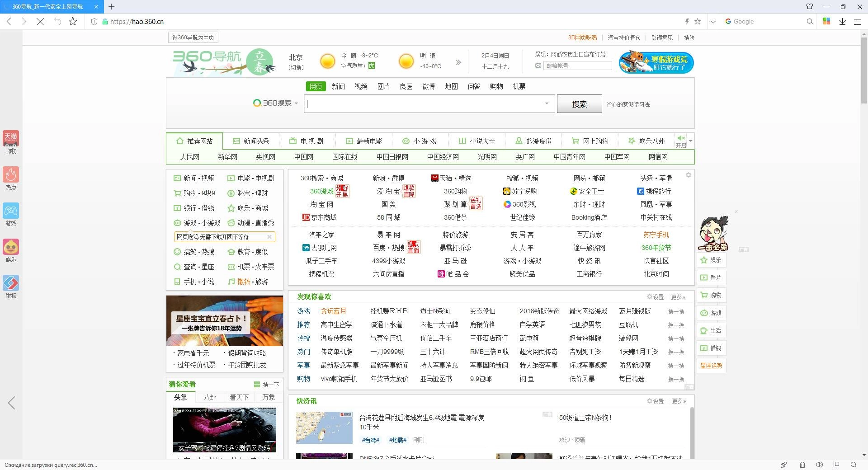This screenshot has width=868, height=470.
Task: Close the floating cartoon mascot widget
Action: [736, 211]
